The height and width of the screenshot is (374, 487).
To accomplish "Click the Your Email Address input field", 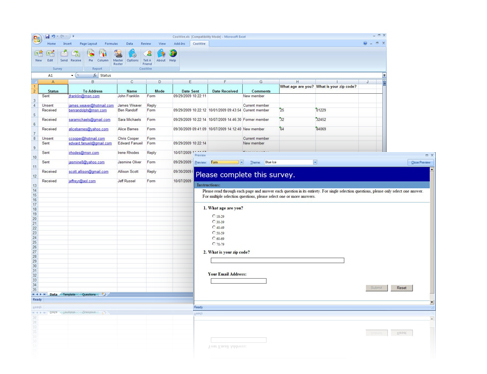I will point(239,281).
